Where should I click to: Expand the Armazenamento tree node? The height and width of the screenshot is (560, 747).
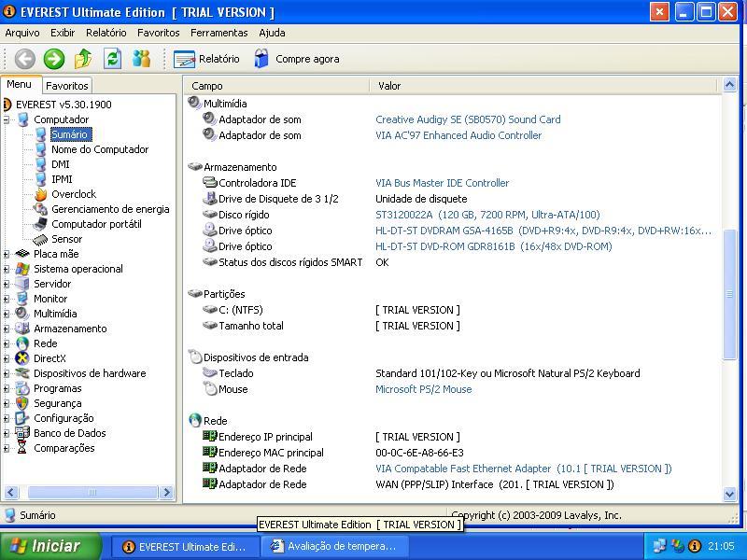[x=7, y=329]
